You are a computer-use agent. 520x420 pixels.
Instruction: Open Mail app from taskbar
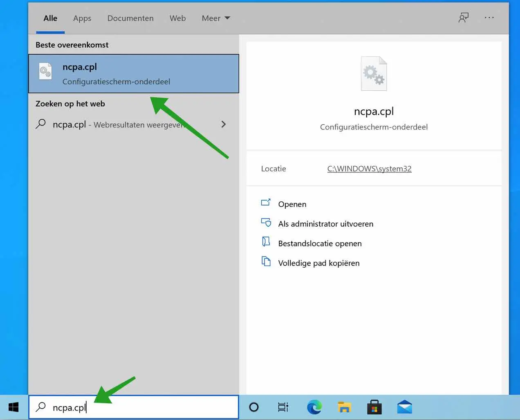[x=405, y=407]
